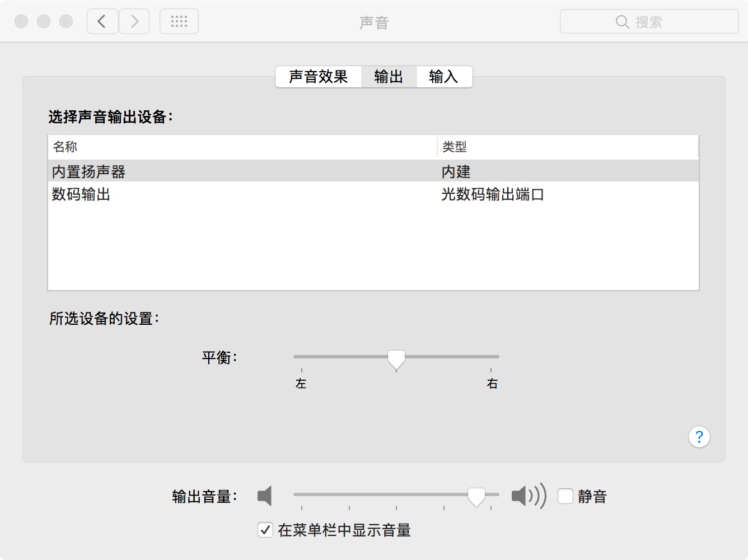
Task: Switch to the 声音效果 tab
Action: pos(318,77)
